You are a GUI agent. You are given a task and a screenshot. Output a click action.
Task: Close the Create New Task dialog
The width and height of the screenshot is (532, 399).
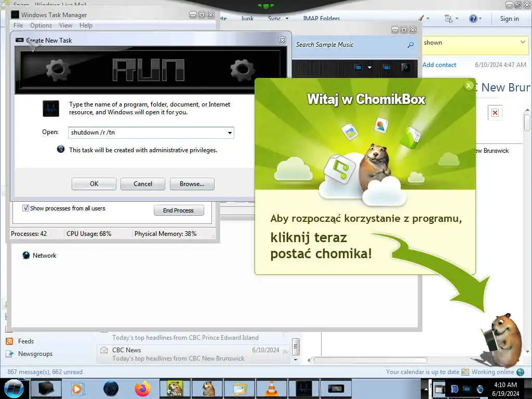tap(282, 41)
